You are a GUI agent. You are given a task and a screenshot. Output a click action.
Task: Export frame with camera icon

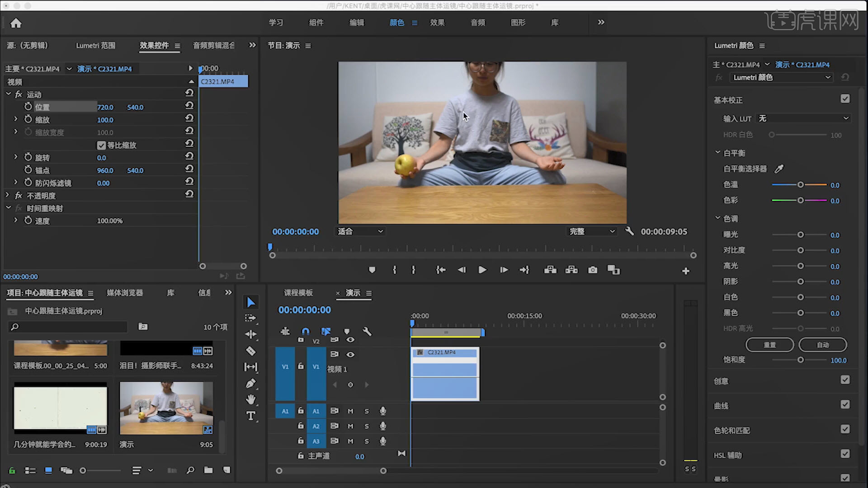593,270
